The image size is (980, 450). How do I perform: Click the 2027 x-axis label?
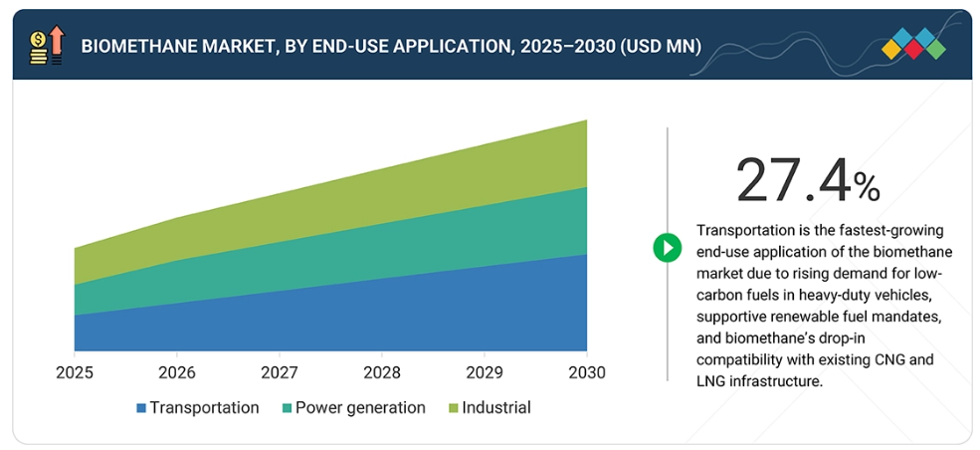coord(280,372)
